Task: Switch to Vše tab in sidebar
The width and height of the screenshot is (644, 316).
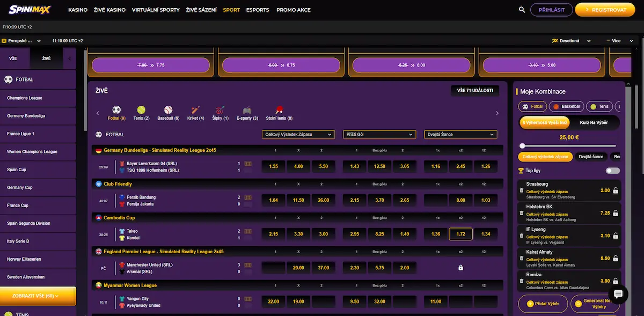Action: (13, 58)
